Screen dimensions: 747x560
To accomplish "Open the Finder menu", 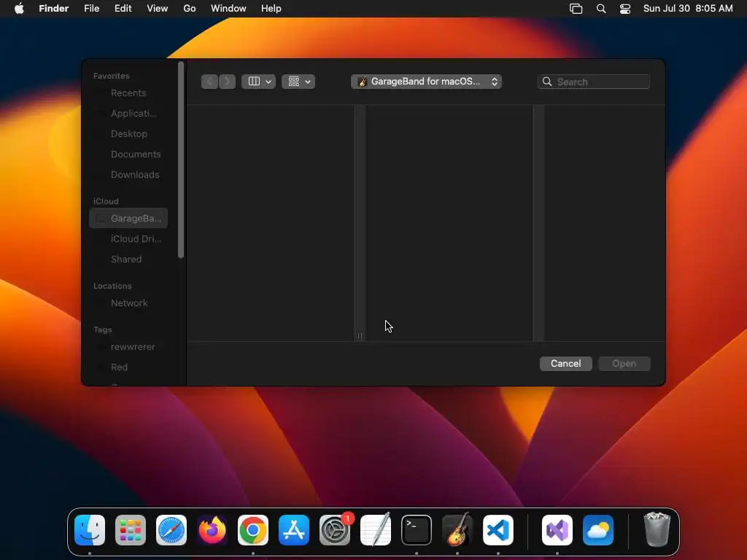I will tap(54, 9).
